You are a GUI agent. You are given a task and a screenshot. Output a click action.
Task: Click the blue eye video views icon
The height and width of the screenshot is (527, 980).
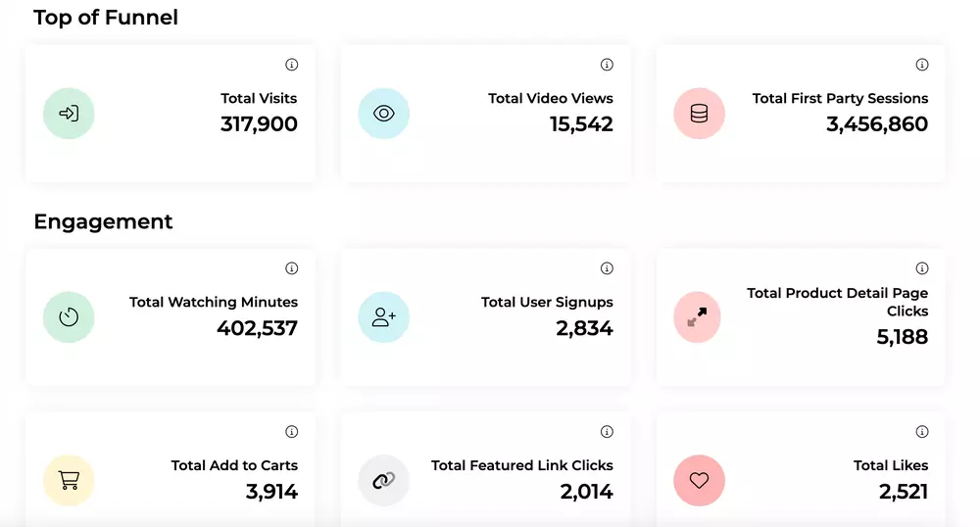point(384,114)
